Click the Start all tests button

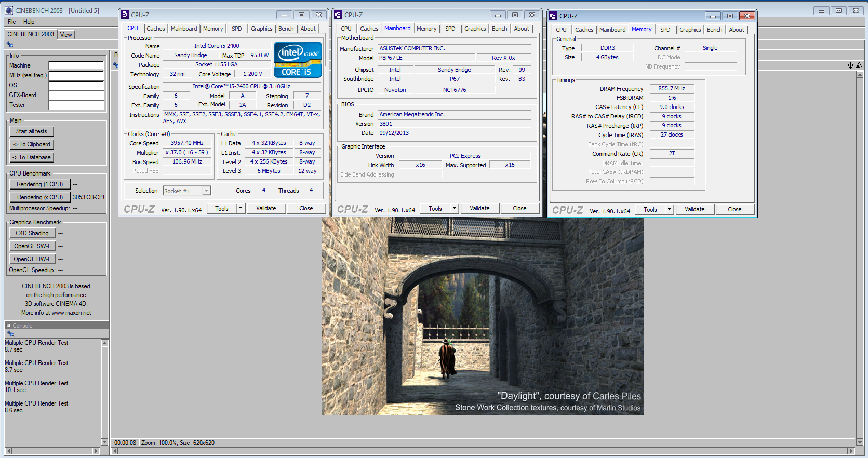[x=32, y=131]
